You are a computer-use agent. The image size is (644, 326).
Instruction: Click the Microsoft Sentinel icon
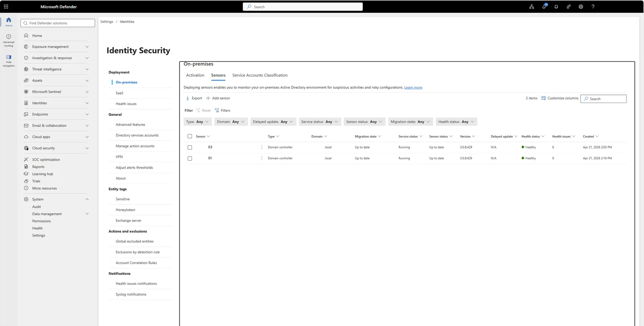[x=26, y=92]
